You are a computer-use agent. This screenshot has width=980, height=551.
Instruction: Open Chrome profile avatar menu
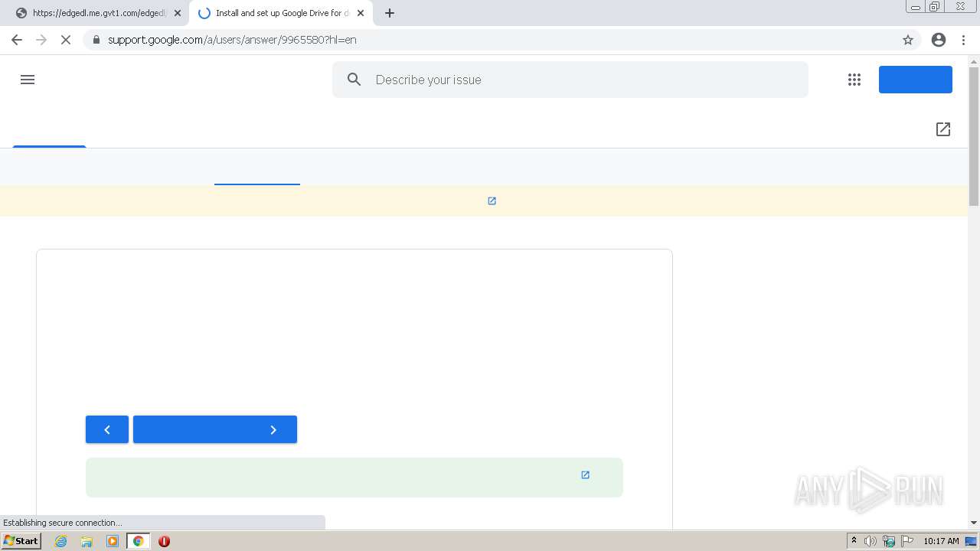tap(939, 40)
